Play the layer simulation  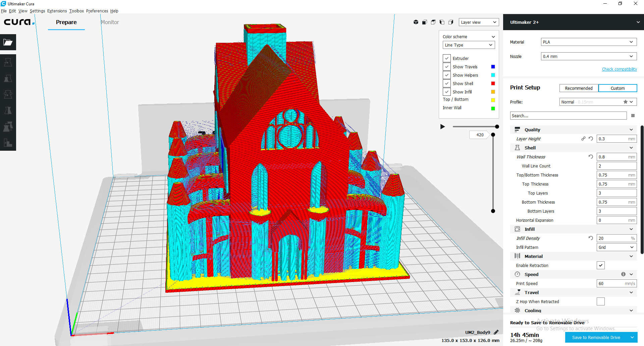tap(442, 127)
